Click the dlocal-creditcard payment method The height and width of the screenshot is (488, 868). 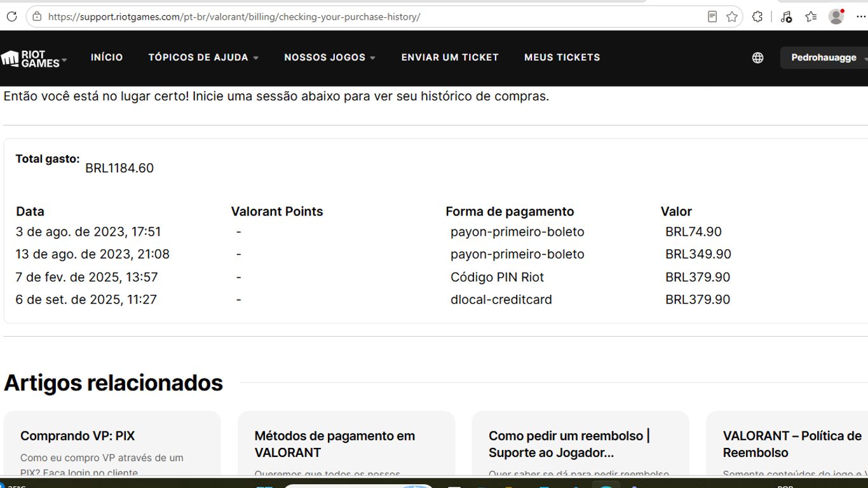coord(501,299)
